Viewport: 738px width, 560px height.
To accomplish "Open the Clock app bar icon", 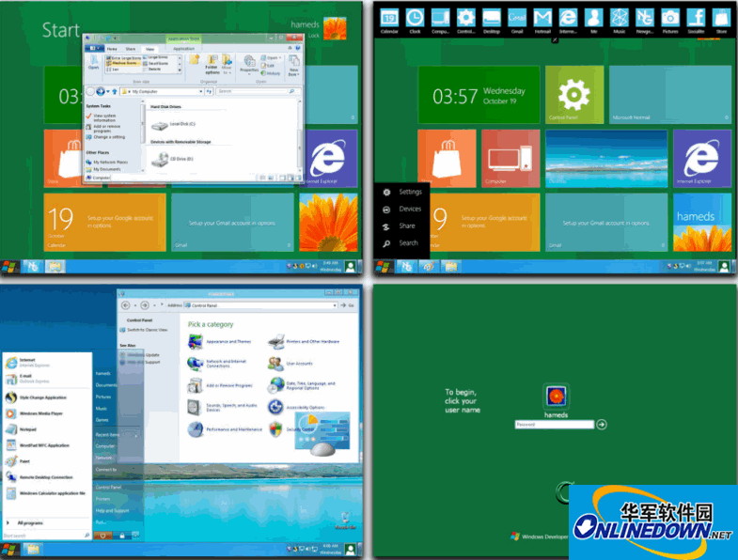I will click(415, 19).
